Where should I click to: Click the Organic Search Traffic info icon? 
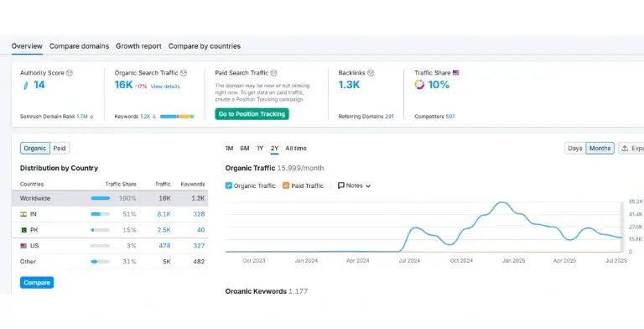(x=184, y=73)
